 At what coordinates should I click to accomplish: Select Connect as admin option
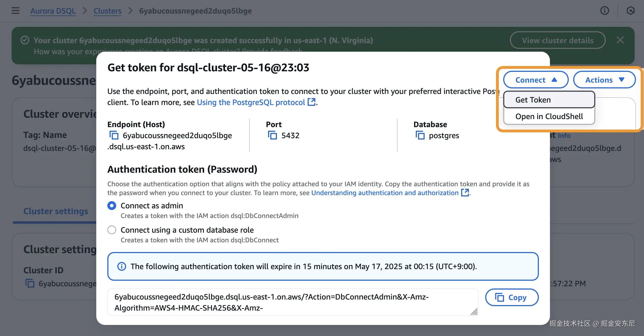point(112,206)
